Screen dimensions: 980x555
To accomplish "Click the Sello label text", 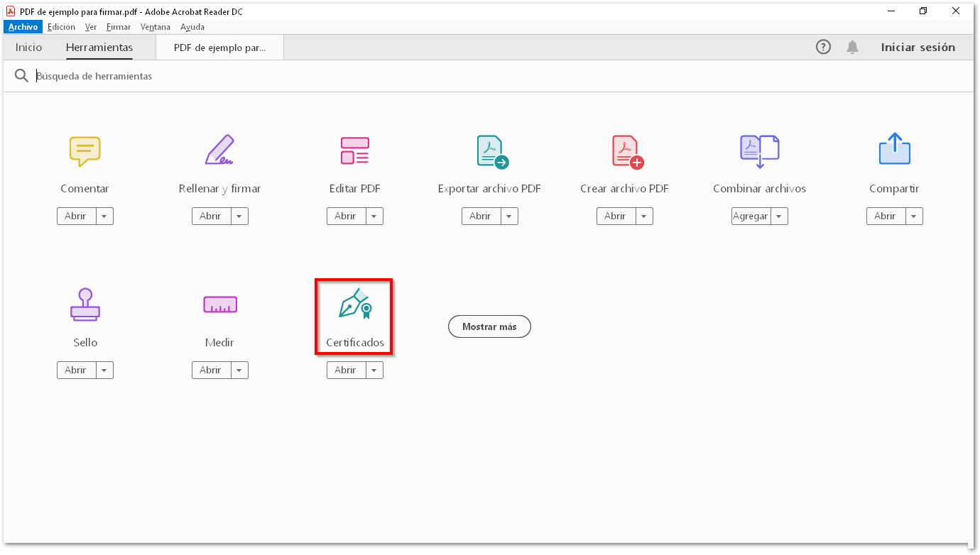I will [x=85, y=343].
